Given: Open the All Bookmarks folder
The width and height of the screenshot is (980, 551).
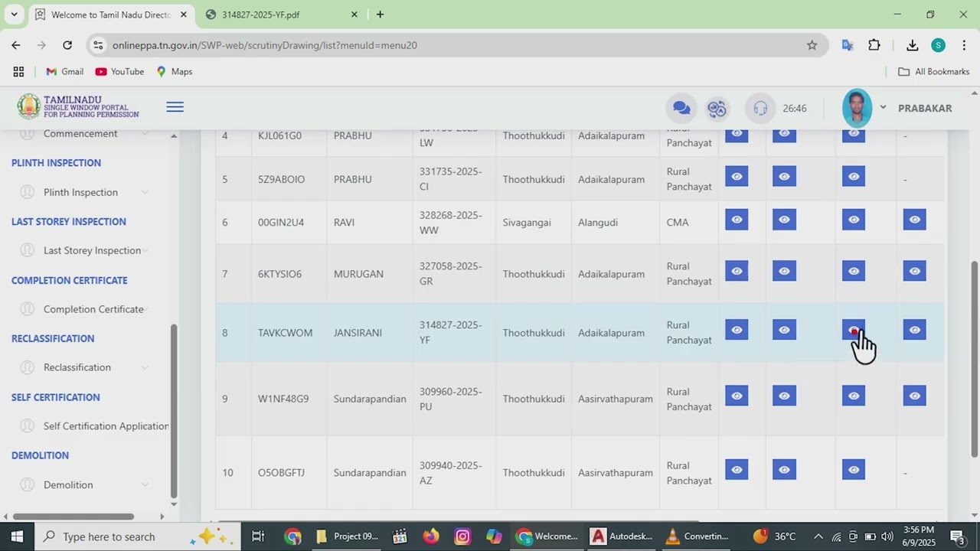Looking at the screenshot, I should [x=933, y=71].
